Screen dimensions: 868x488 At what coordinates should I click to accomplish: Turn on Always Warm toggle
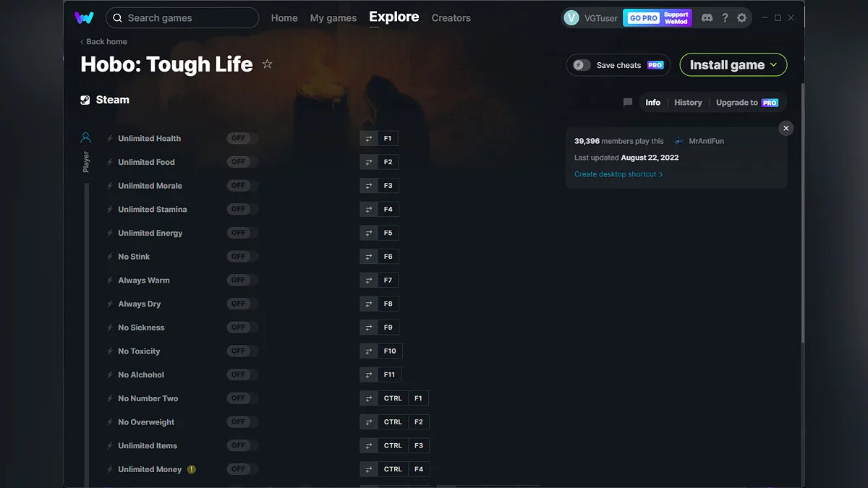[x=242, y=280]
